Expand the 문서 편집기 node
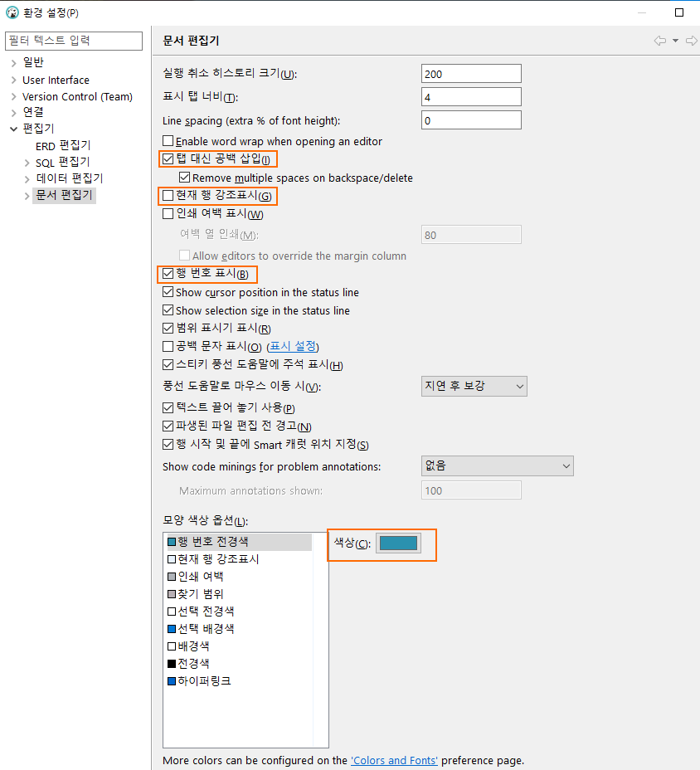This screenshot has height=770, width=700. tap(27, 196)
